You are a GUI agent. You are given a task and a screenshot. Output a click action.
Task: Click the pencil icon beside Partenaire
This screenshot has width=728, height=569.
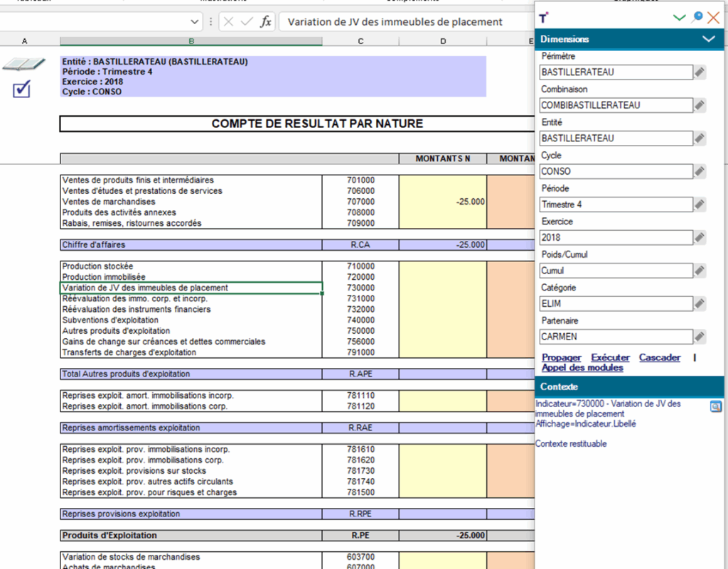(700, 337)
